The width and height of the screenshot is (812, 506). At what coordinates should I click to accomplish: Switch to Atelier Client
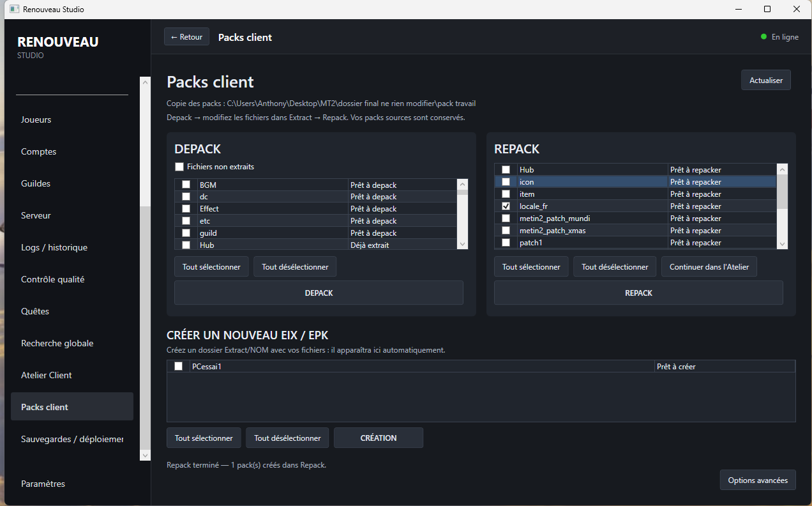coord(72,375)
